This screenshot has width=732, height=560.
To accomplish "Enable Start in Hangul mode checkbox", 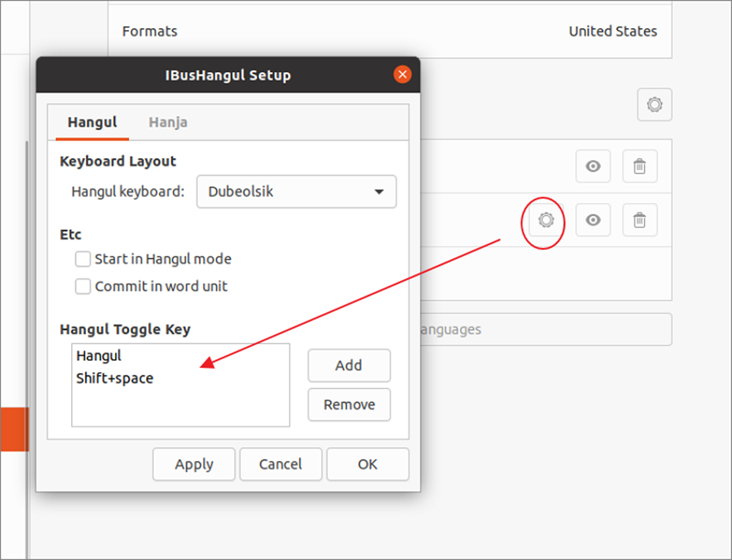I will click(x=83, y=258).
